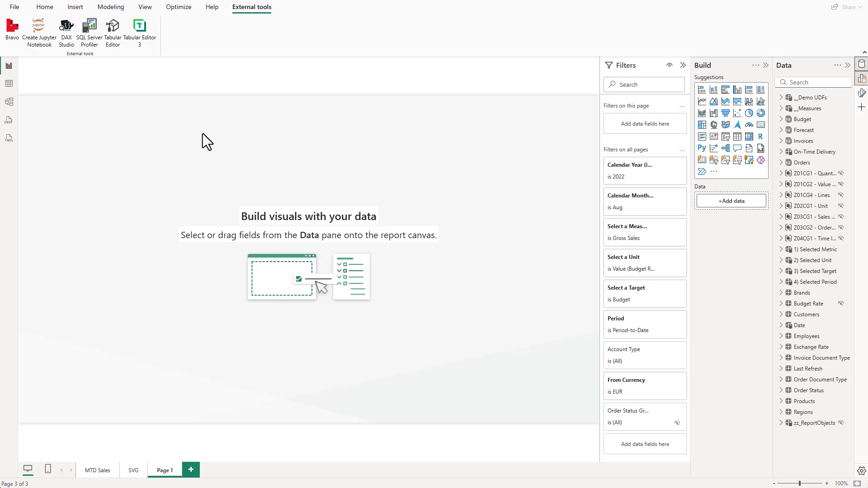Toggle hidden icon on Order Status Gr... filter
This screenshot has width=868, height=488.
click(677, 423)
